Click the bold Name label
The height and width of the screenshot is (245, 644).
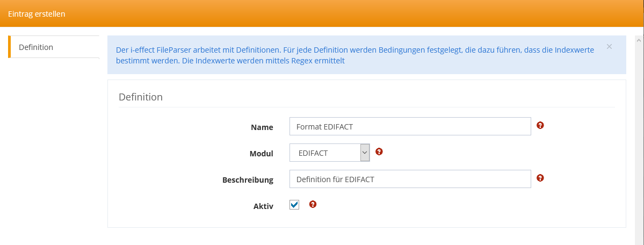(x=262, y=127)
